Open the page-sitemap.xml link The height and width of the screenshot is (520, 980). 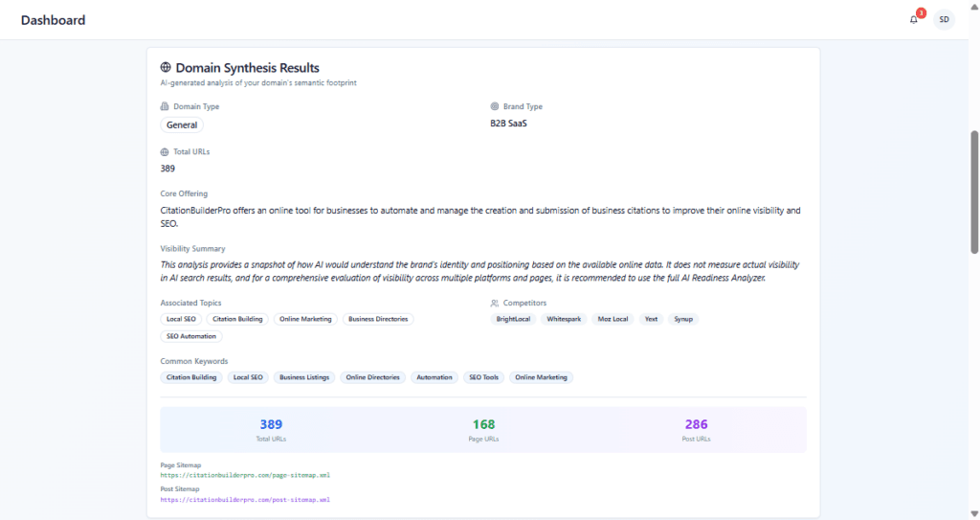point(245,475)
